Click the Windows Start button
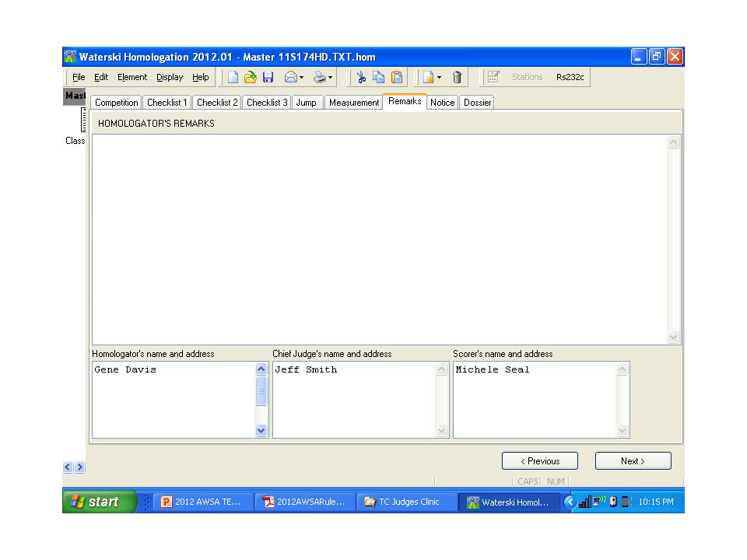The width and height of the screenshot is (747, 560). 99,502
